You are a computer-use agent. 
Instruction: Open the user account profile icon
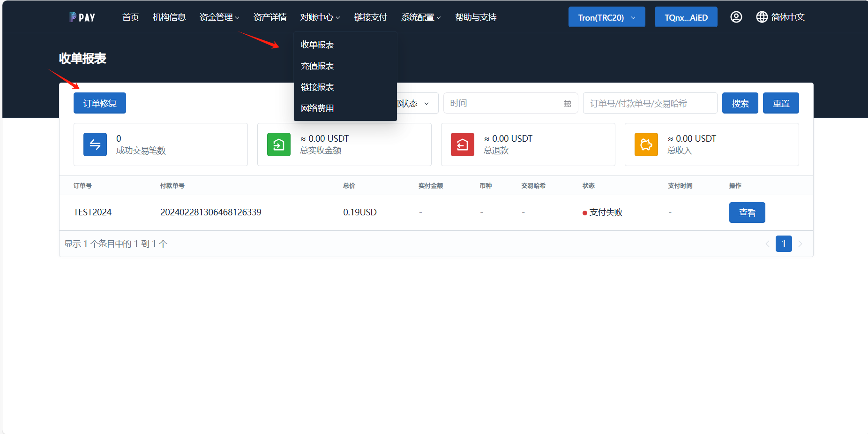(736, 17)
